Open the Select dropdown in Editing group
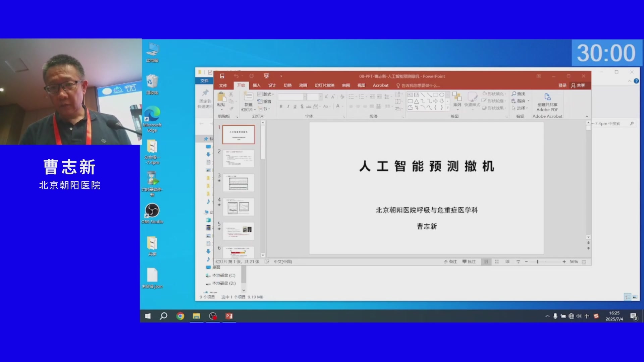 521,108
